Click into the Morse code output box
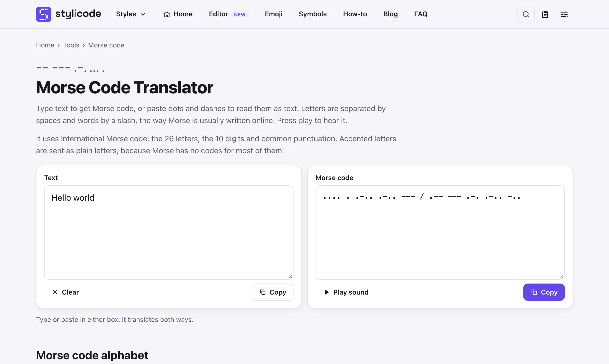The width and height of the screenshot is (609, 364). [440, 232]
